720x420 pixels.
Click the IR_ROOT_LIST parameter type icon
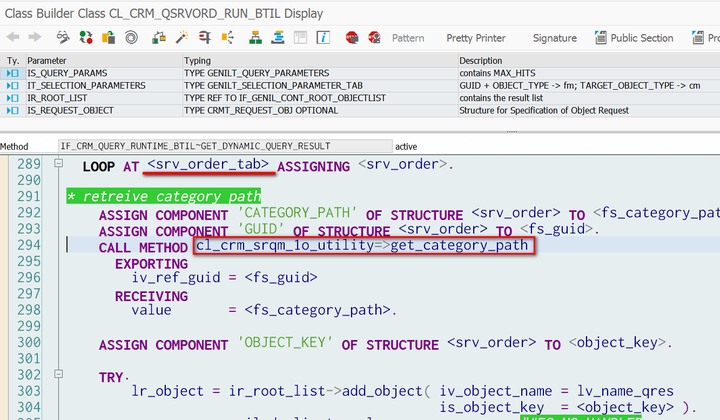(12, 98)
